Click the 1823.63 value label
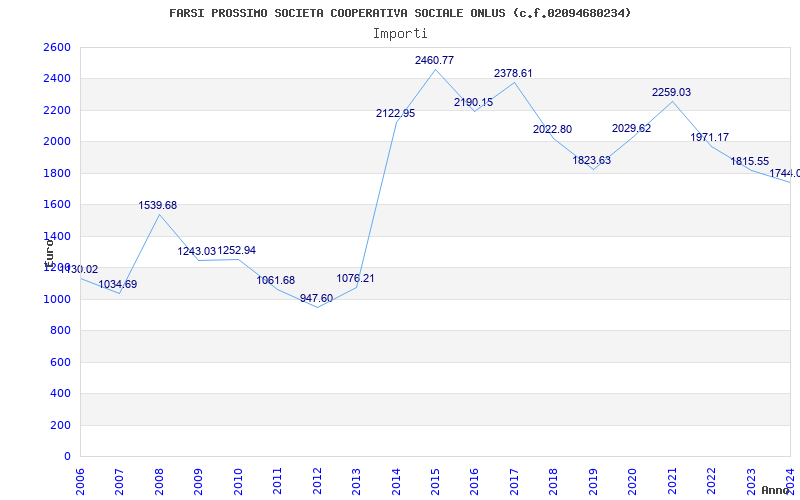Screen dimensions: 800x500 point(592,161)
